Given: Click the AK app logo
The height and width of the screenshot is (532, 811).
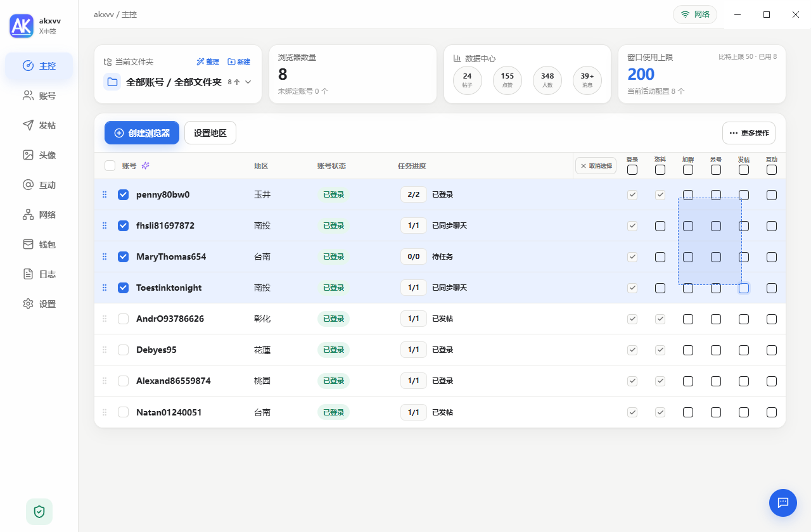Looking at the screenshot, I should pos(21,26).
